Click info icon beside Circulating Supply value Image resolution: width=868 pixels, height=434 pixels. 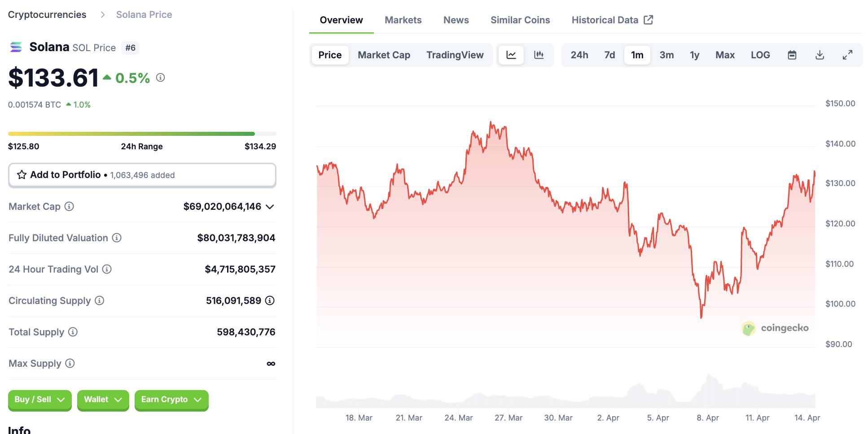coord(270,301)
